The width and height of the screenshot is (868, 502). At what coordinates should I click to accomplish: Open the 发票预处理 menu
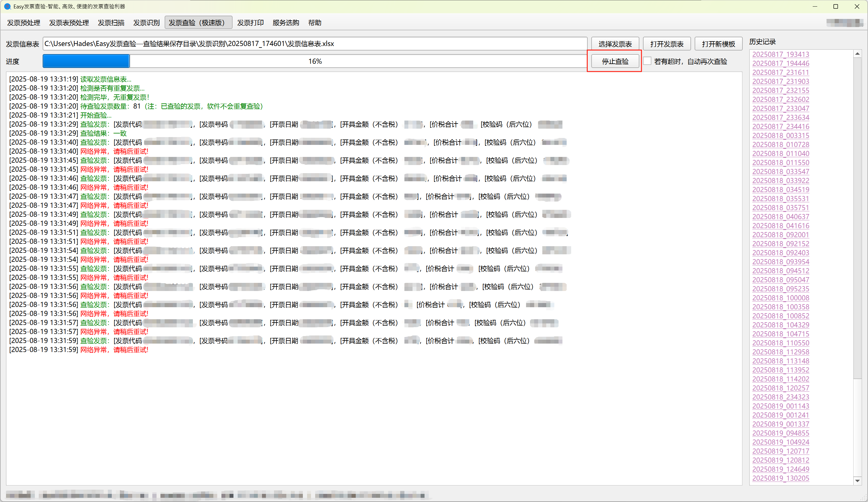pos(23,23)
